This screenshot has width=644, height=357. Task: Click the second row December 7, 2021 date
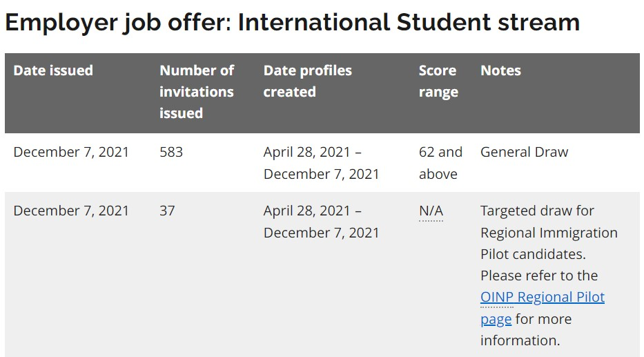(x=71, y=211)
